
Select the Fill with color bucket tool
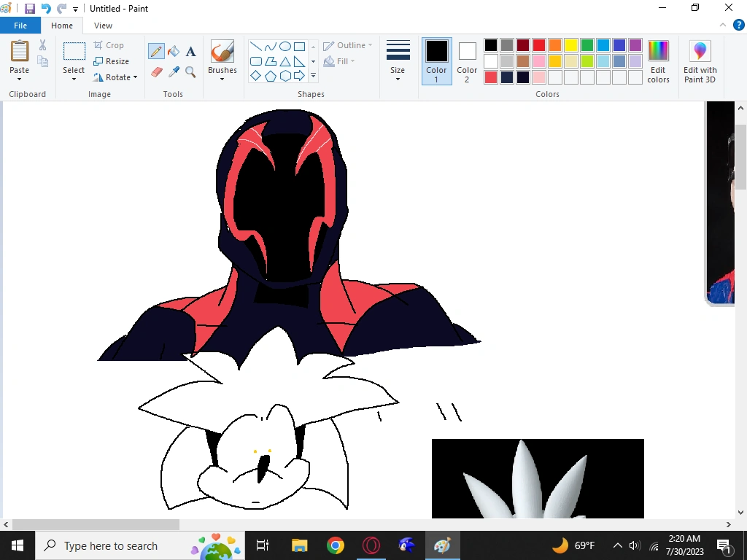click(x=174, y=51)
